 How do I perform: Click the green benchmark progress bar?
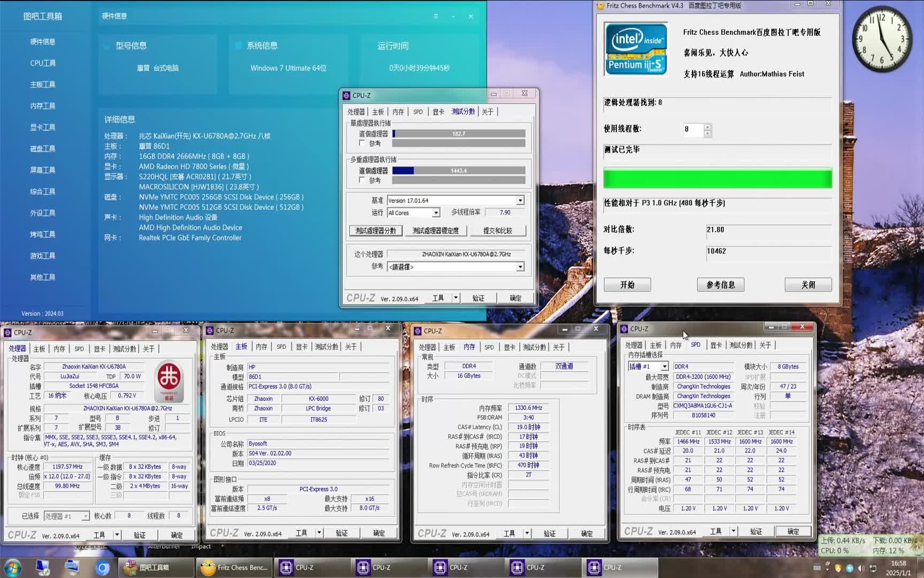point(717,178)
